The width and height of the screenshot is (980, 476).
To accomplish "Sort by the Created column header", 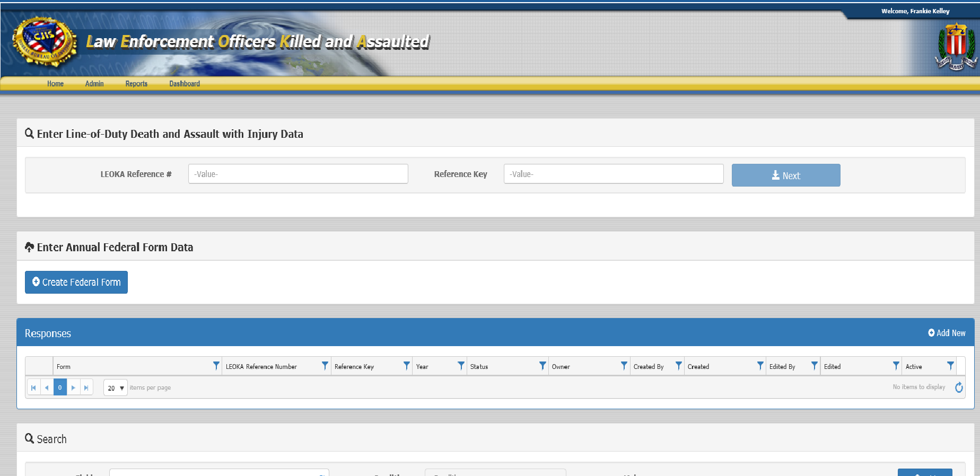I will [x=698, y=367].
